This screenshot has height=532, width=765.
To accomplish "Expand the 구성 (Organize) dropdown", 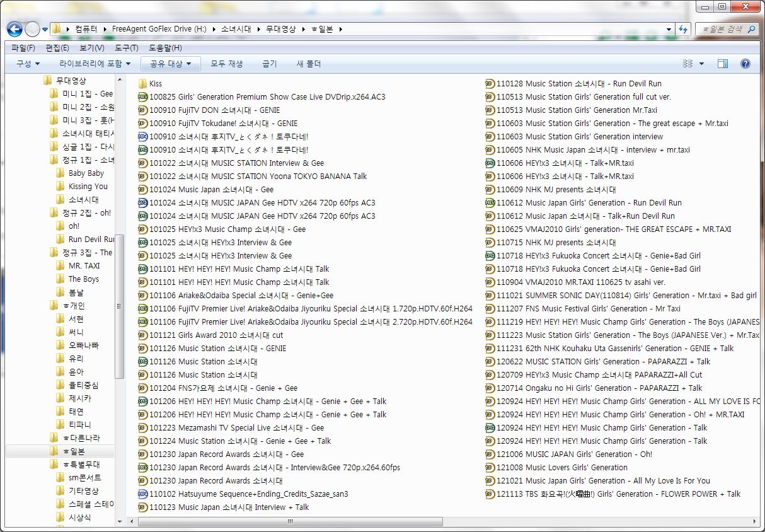I will 26,64.
